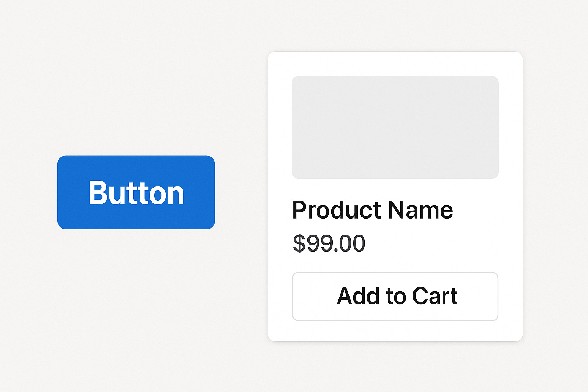Select the product price $99.00
The width and height of the screenshot is (588, 392).
point(329,243)
